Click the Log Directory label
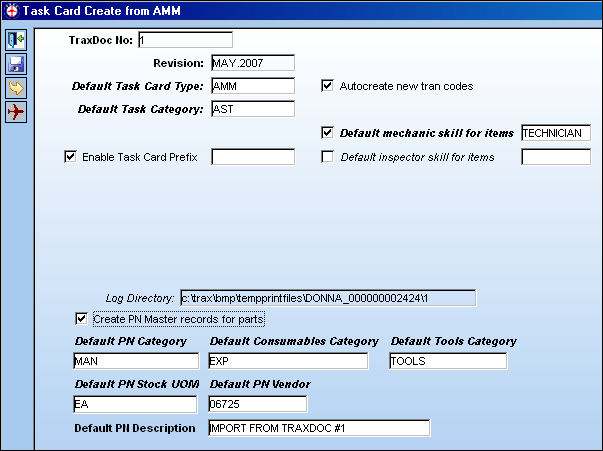The height and width of the screenshot is (451, 603). (x=140, y=298)
